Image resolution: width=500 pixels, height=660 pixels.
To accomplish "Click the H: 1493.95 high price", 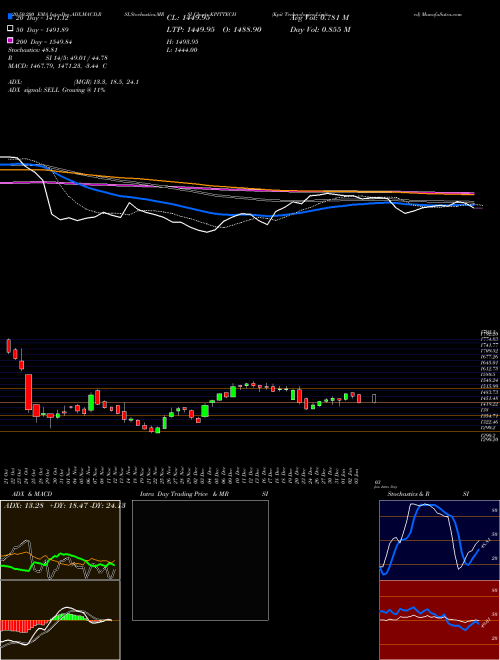I will pyautogui.click(x=183, y=42).
